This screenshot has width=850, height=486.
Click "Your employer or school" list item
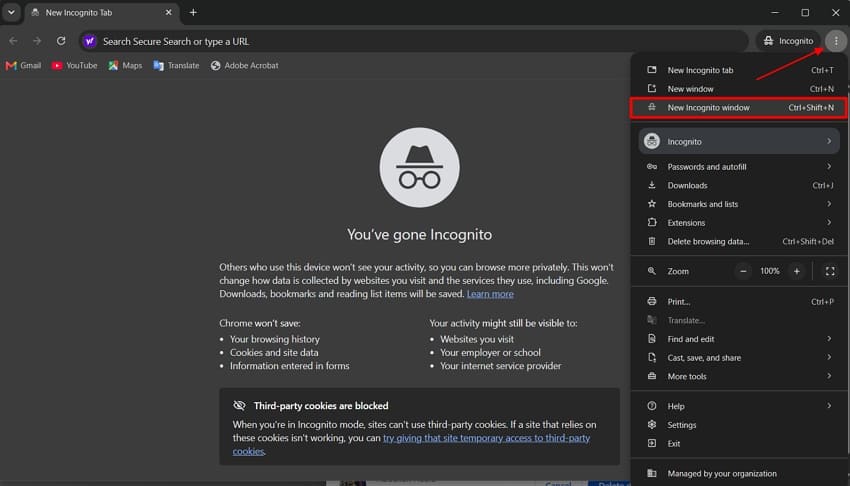[490, 353]
